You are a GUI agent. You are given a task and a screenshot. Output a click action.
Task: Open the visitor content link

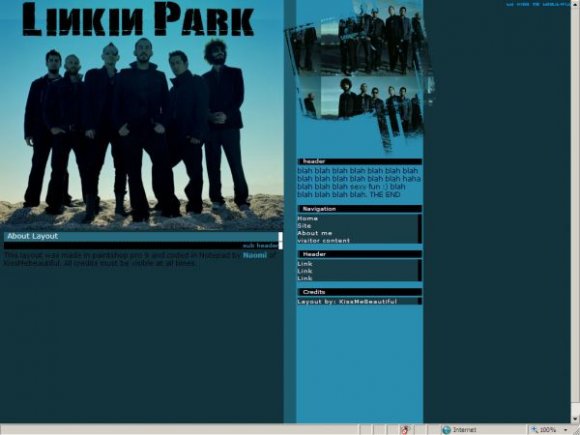pos(323,240)
